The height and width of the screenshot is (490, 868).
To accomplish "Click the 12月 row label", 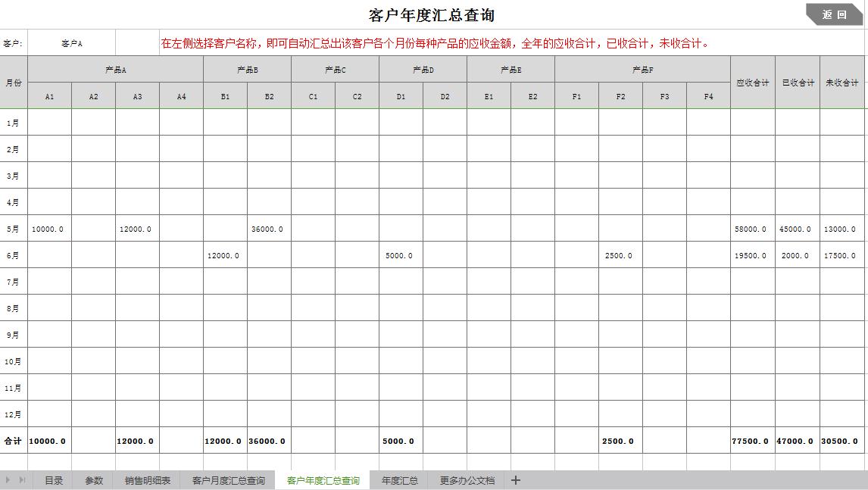I will (14, 414).
